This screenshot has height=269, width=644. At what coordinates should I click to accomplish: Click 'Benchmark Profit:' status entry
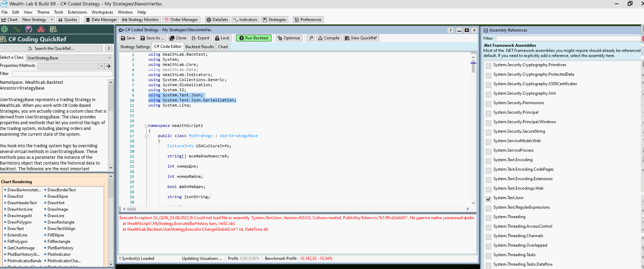coord(281,258)
